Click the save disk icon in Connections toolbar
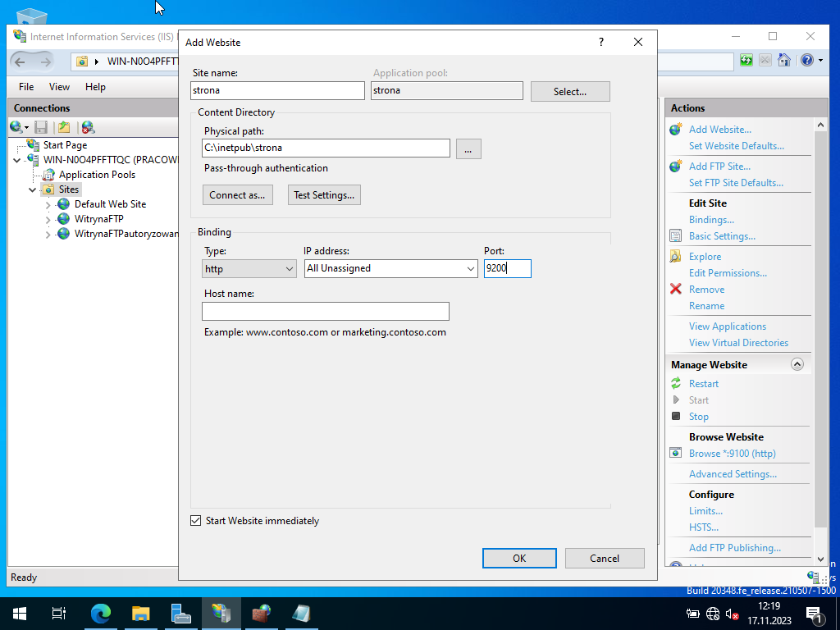Screen dimensions: 840x630 click(41, 127)
